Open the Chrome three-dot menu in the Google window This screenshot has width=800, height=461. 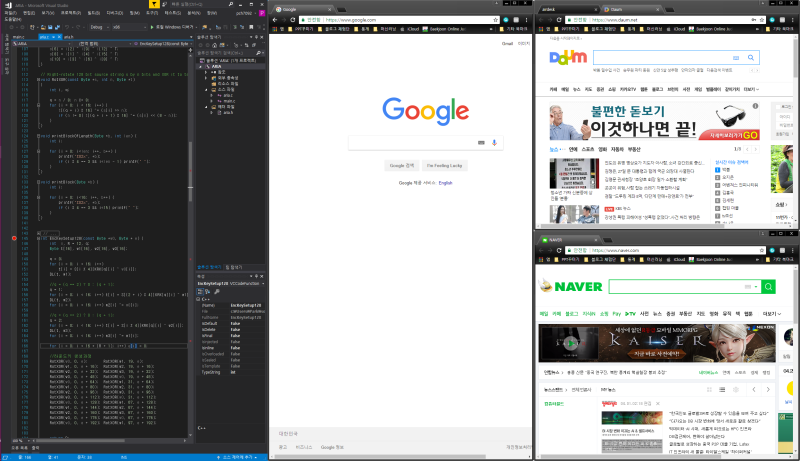pos(526,20)
